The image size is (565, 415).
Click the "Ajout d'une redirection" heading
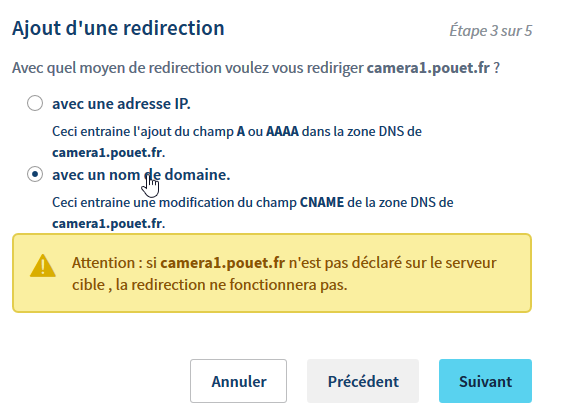point(118,28)
